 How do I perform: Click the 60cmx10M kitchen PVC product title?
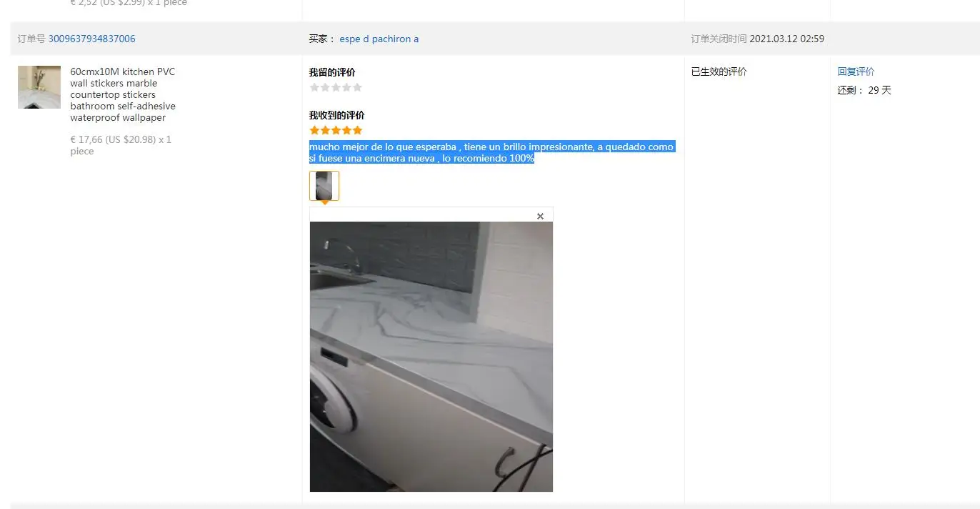123,94
